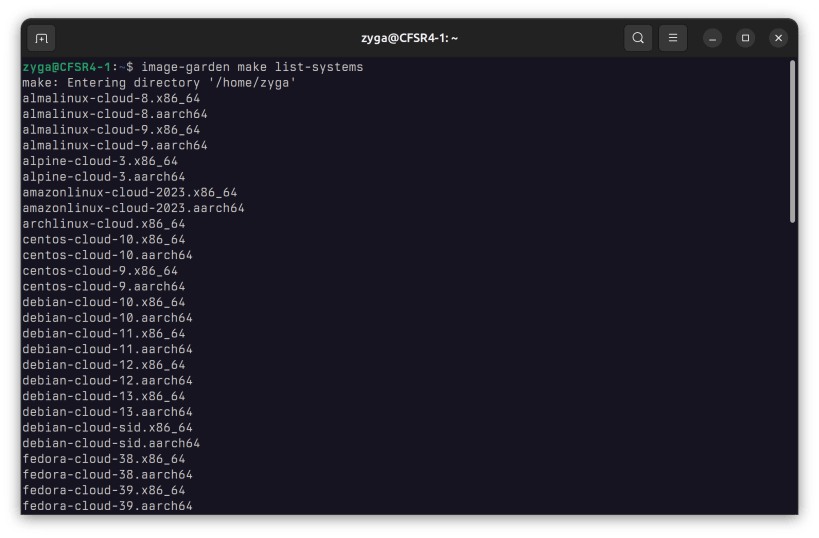Select debian-cloud-12.aarch64 line
The image size is (819, 538).
click(108, 381)
